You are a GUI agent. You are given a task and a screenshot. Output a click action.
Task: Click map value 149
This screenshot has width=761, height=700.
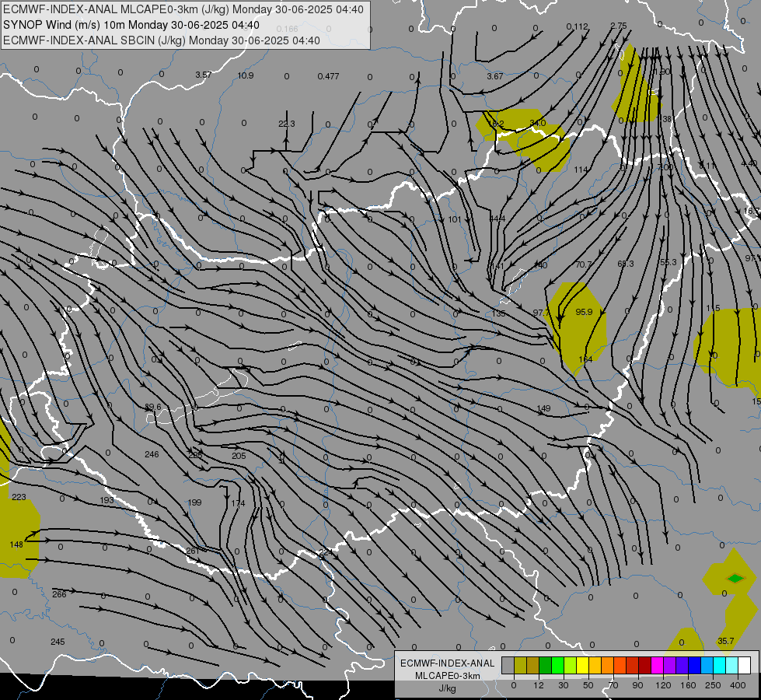(x=544, y=408)
